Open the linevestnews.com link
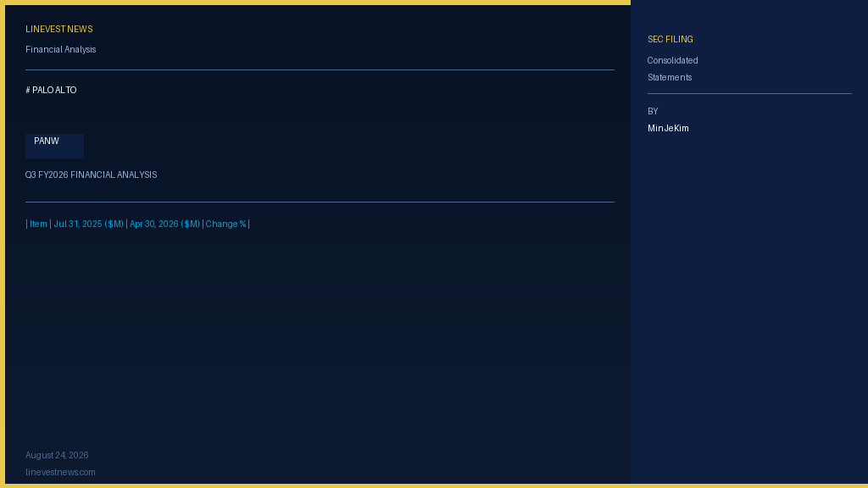 (x=60, y=472)
